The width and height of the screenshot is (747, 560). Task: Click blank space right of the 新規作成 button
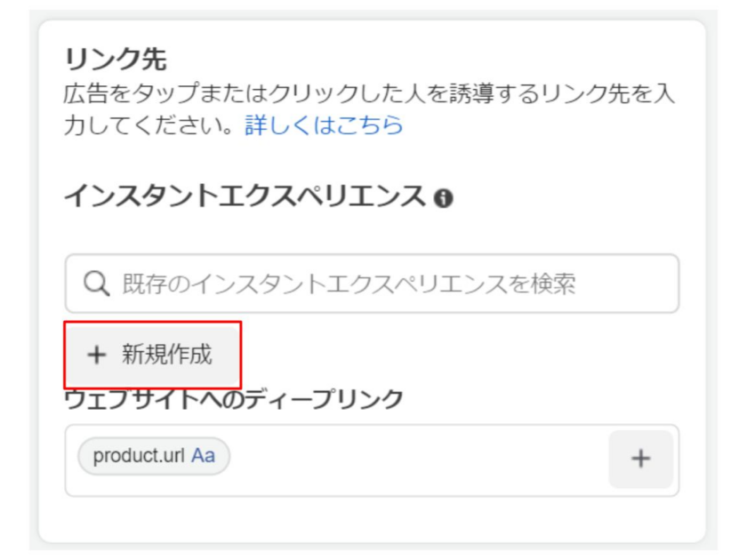point(457,355)
